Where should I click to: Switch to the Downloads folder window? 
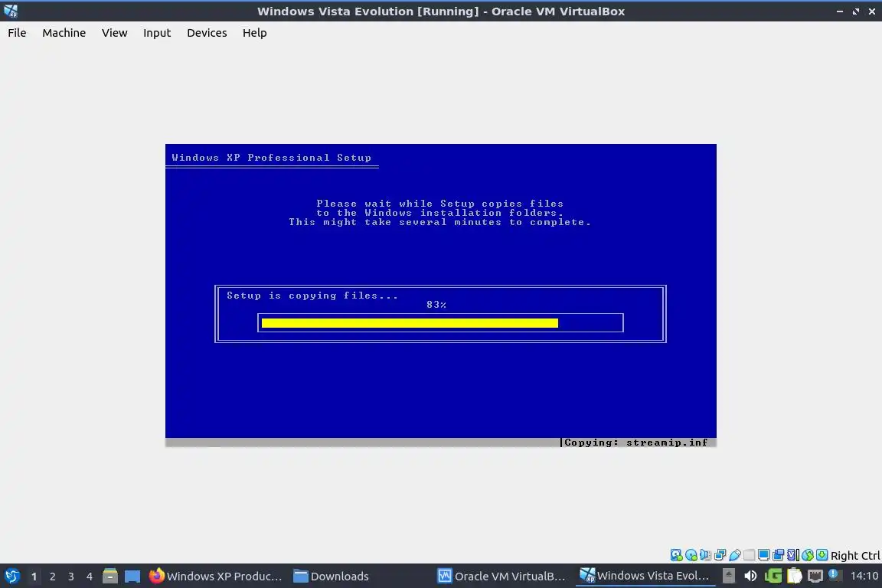(x=332, y=577)
